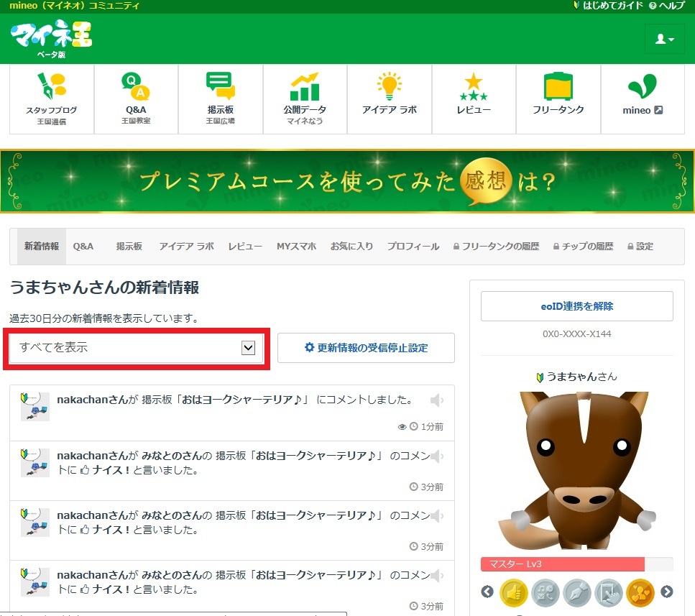The height and width of the screenshot is (616, 695).
Task: Toggle speaker icon on third notification
Action: (x=436, y=516)
